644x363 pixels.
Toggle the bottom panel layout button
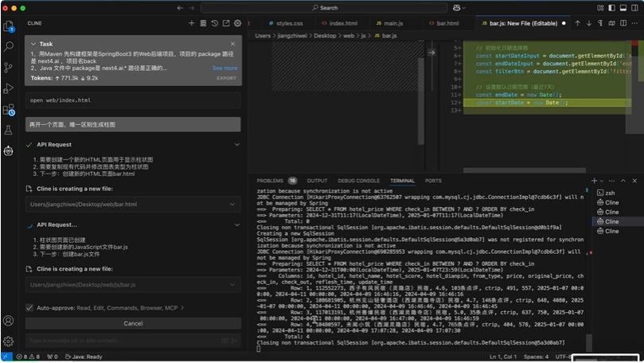coord(623,8)
